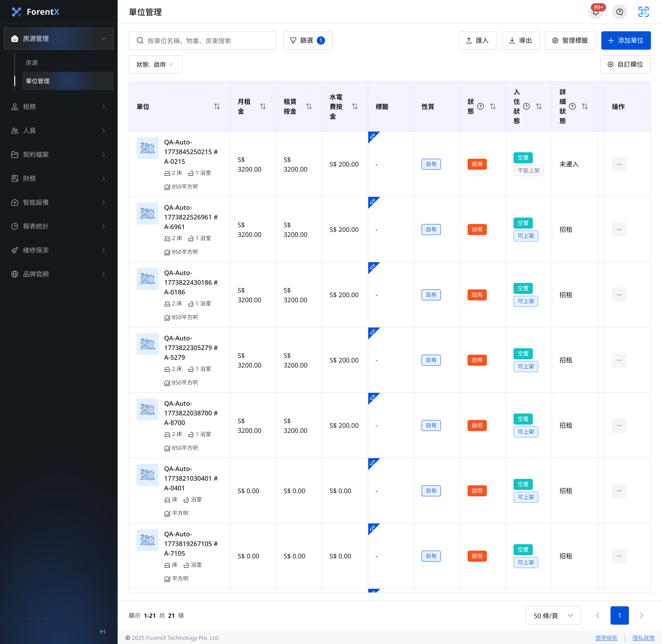Sort by 單位 column
Viewport: 662px width, 644px height.
click(x=217, y=106)
